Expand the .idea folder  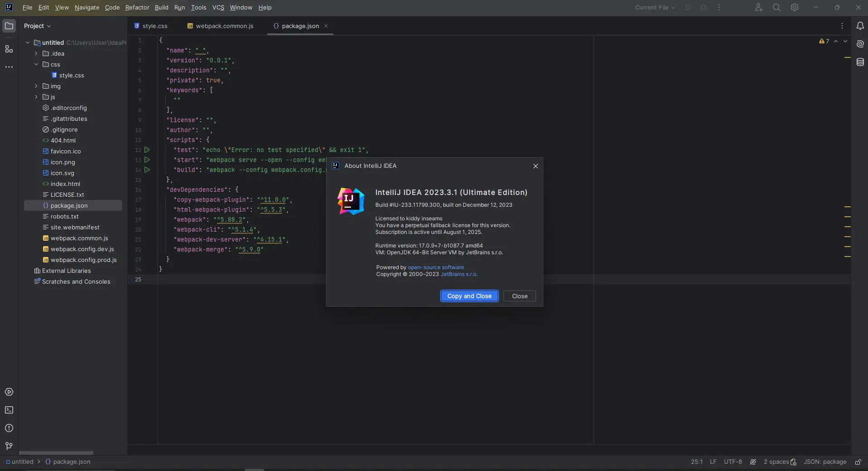pyautogui.click(x=36, y=53)
